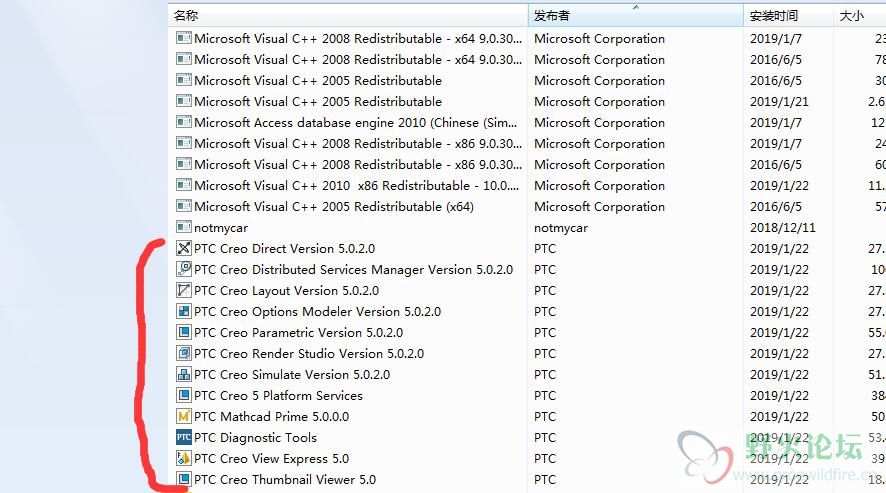
Task: Select Microsoft Access database engine 2010 entry
Action: pyautogui.click(x=527, y=122)
